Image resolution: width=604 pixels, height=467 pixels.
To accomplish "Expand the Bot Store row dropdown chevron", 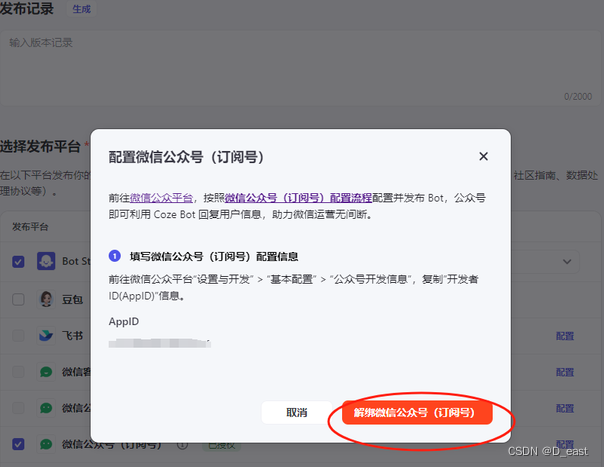I will 567,262.
